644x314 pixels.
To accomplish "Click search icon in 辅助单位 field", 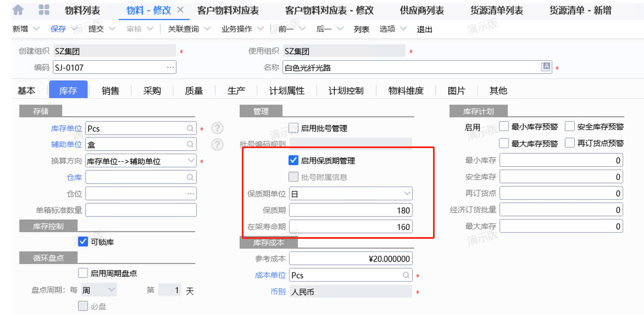I will pyautogui.click(x=190, y=145).
